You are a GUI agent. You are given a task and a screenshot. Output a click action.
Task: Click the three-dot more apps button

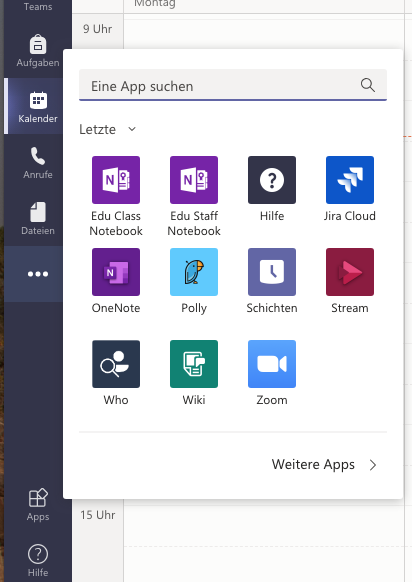[x=38, y=274]
